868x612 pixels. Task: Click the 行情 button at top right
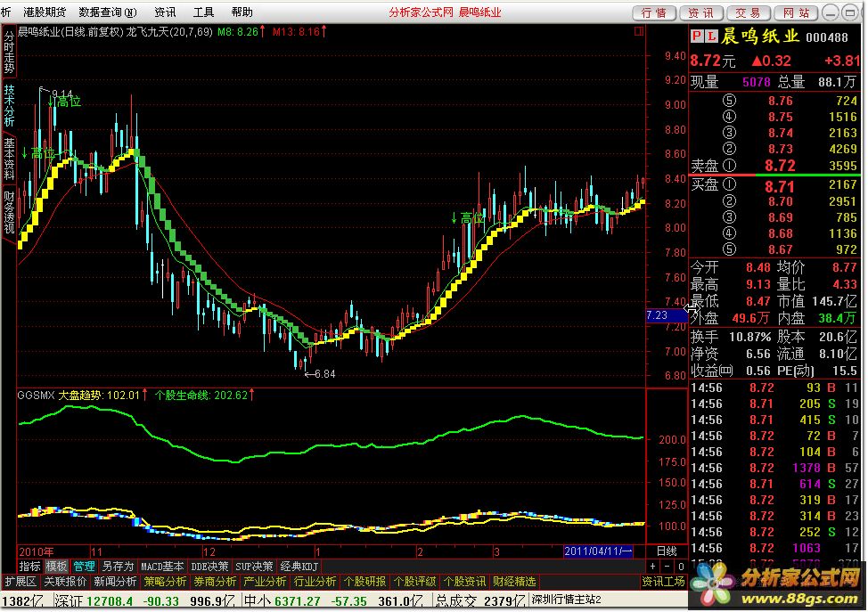pyautogui.click(x=654, y=12)
